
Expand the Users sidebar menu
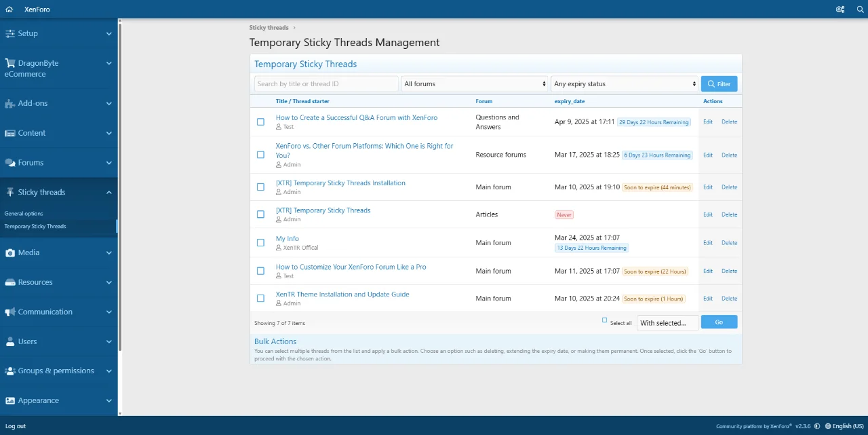(108, 341)
